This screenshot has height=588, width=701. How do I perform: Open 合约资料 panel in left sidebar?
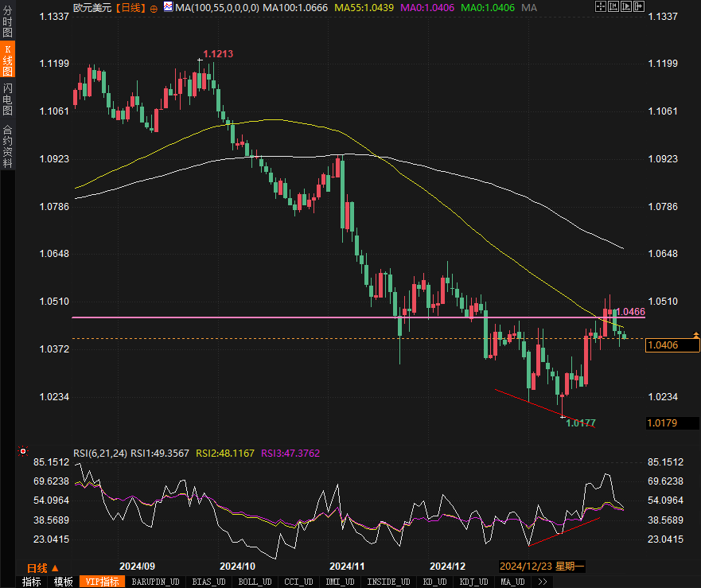point(7,146)
